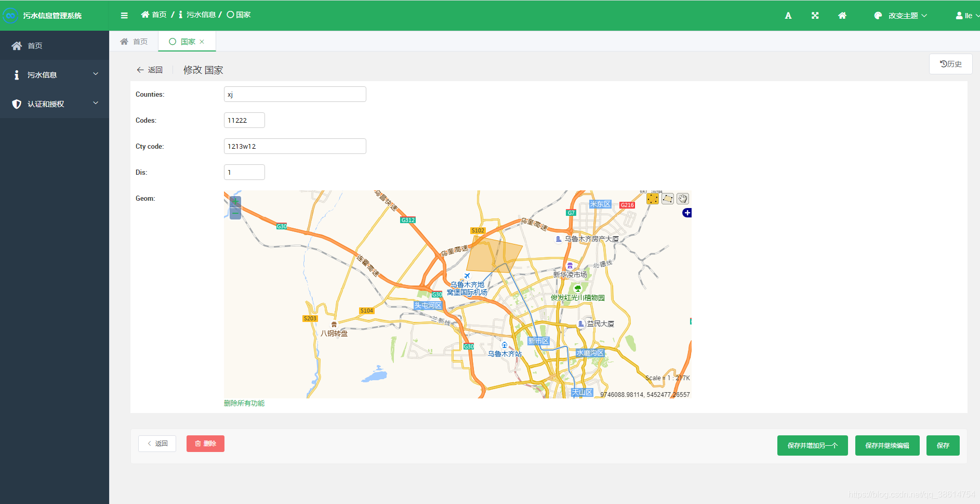Click the Cty code text field
Viewport: 980px width, 504px height.
coord(295,146)
